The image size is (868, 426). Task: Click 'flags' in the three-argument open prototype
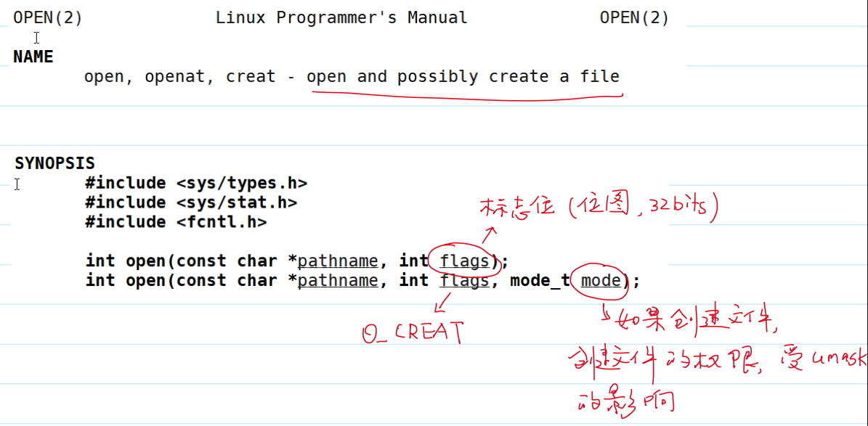464,281
